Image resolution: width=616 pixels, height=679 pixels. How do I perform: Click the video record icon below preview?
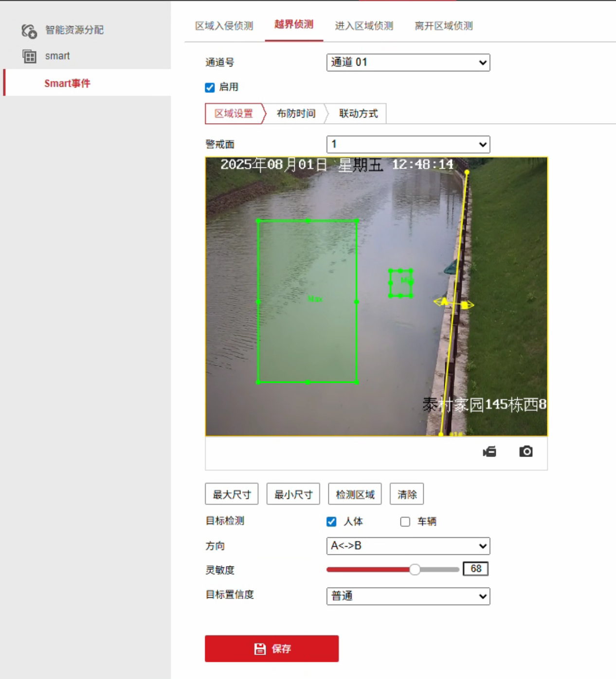click(x=489, y=452)
